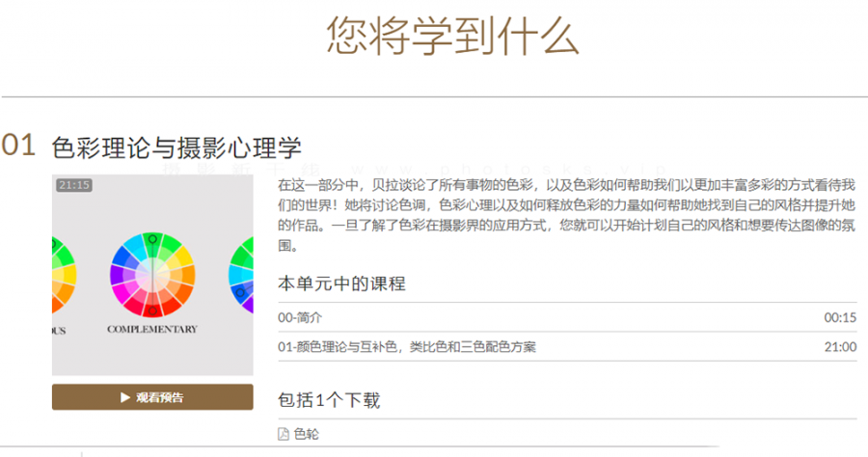Click the partial color wheel at right edge
The width and height of the screenshot is (868, 457).
[x=241, y=275]
